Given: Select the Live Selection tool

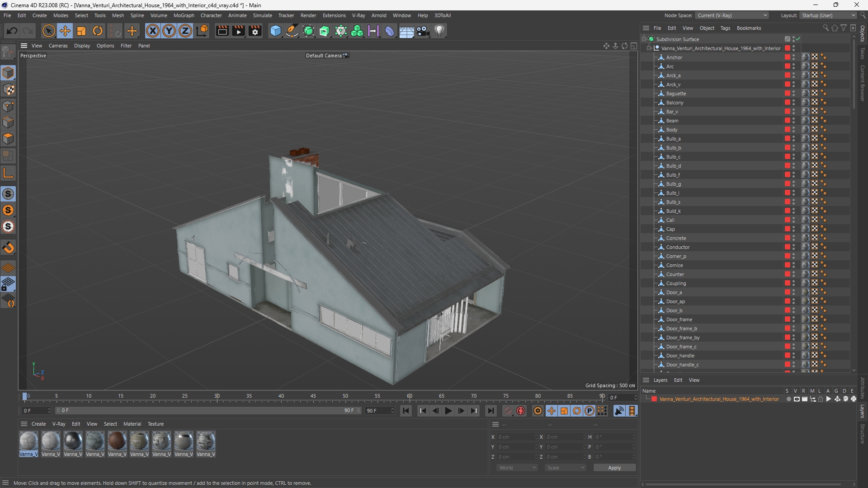Looking at the screenshot, I should [x=48, y=31].
